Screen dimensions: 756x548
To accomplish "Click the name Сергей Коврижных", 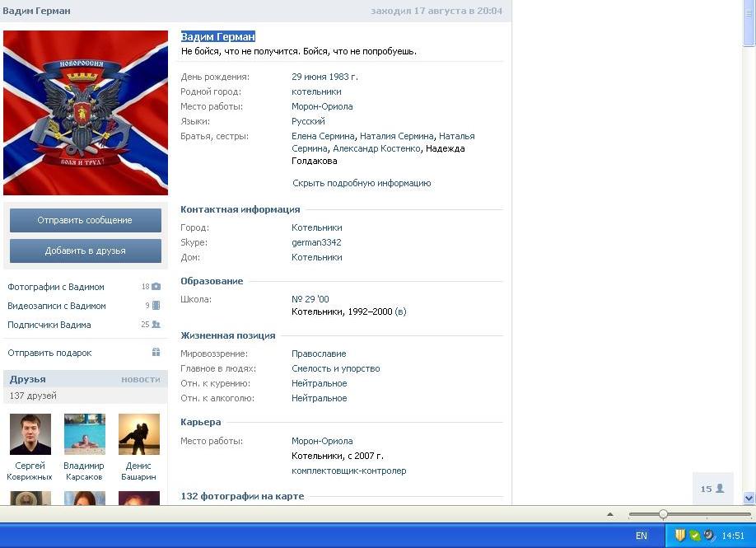I will click(x=30, y=471).
